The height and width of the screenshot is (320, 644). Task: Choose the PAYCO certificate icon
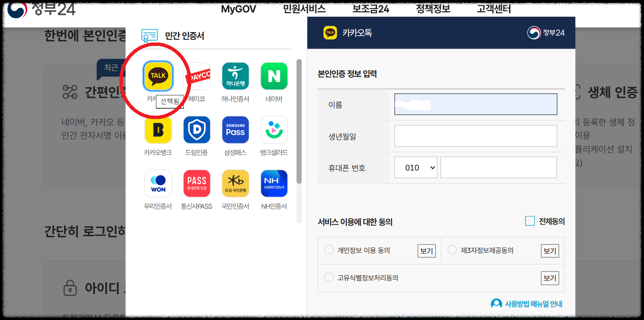tap(197, 76)
